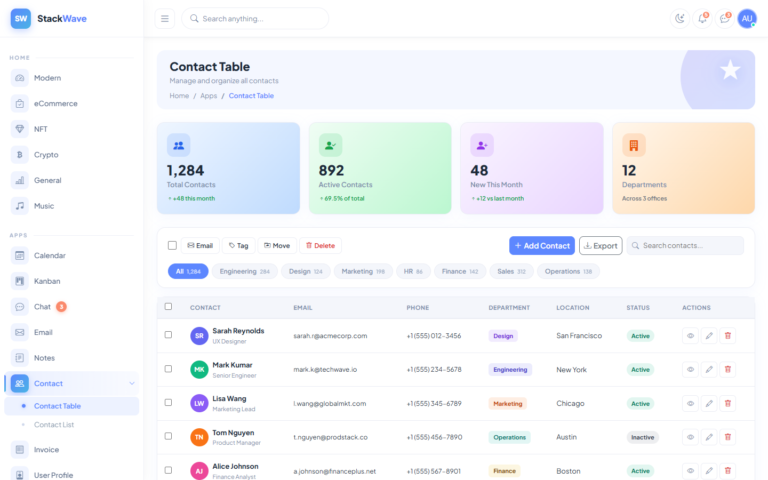The width and height of the screenshot is (768, 480).
Task: Open the notifications bell icon
Action: click(703, 18)
